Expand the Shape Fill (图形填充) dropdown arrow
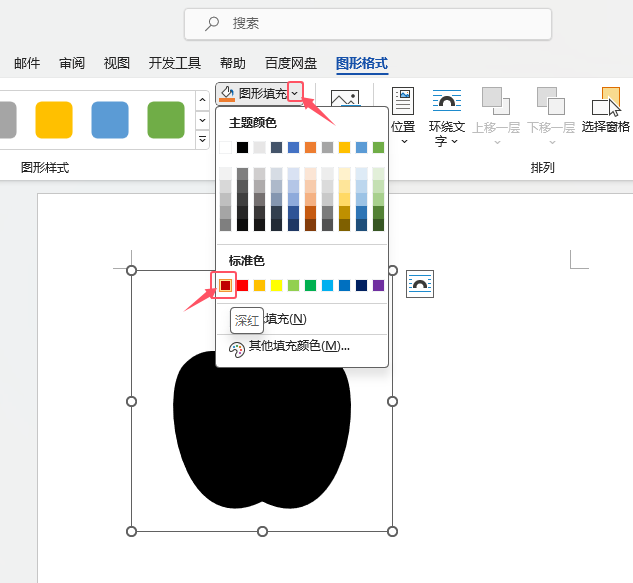633x583 pixels. click(x=294, y=93)
